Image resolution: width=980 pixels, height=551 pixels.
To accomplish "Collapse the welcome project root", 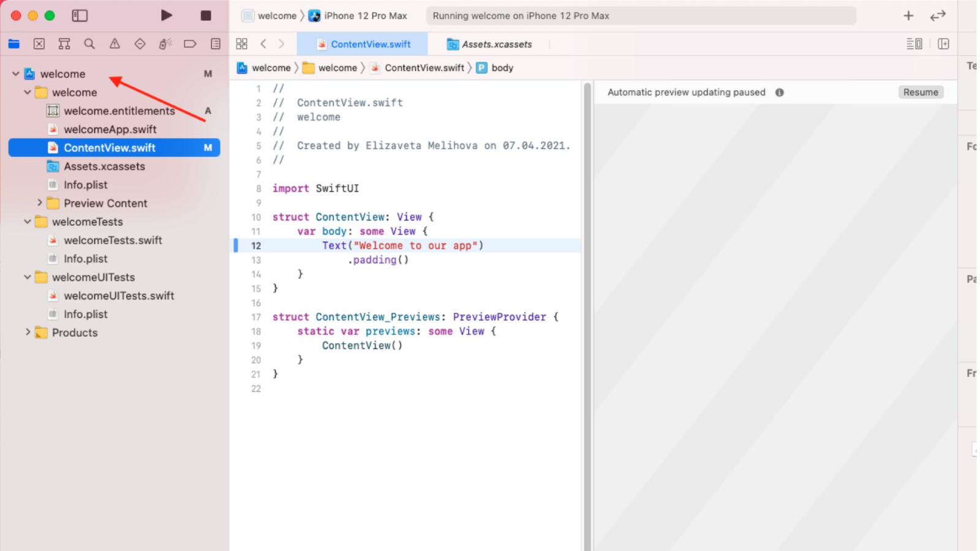I will 15,74.
